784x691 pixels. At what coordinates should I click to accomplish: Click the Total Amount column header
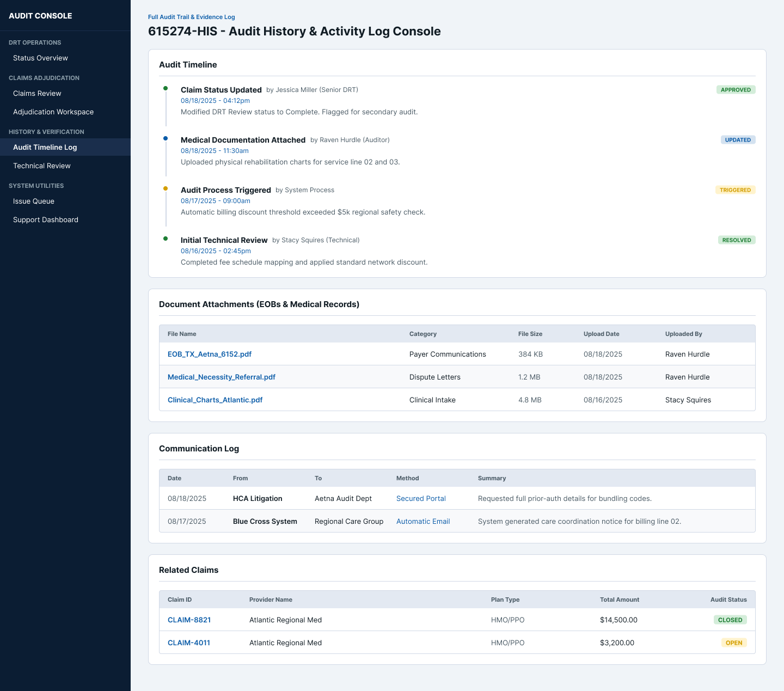(620, 600)
